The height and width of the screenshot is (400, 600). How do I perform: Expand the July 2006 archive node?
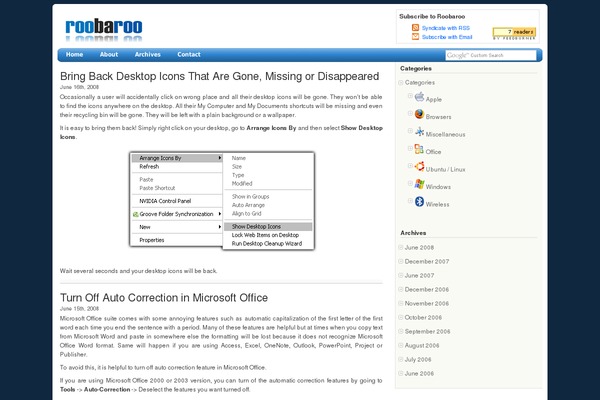(401, 359)
